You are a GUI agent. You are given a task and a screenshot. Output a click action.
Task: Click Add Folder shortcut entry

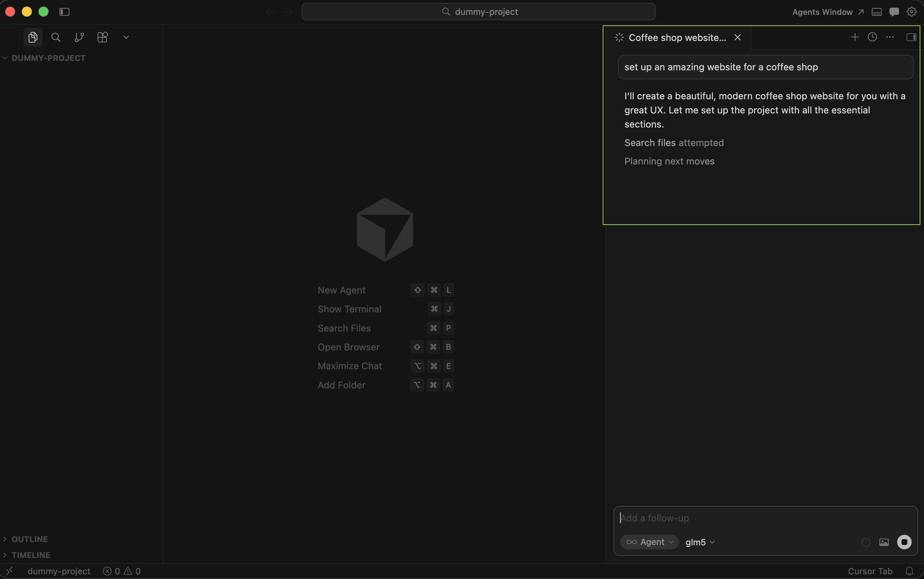385,385
